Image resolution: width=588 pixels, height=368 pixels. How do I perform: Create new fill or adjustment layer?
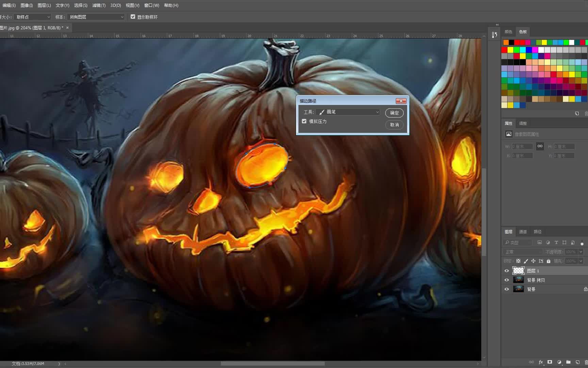point(559,362)
